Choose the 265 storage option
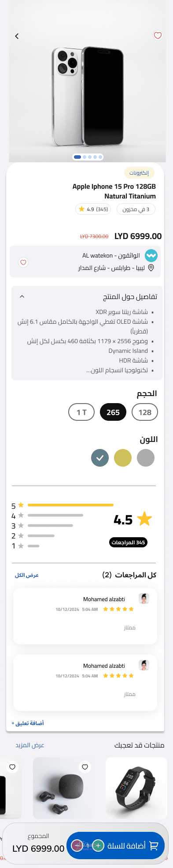Viewport: 173px width, 868px height. [113, 412]
